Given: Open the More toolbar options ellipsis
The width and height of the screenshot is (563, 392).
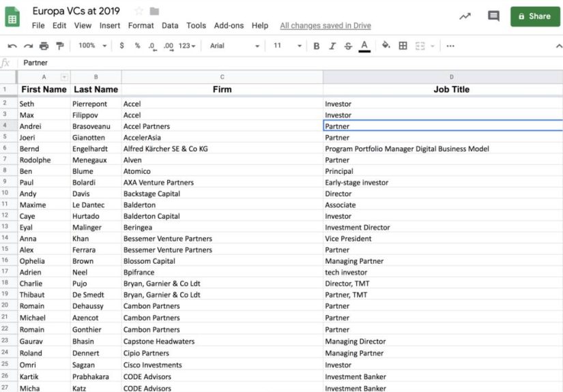Looking at the screenshot, I should point(450,46).
